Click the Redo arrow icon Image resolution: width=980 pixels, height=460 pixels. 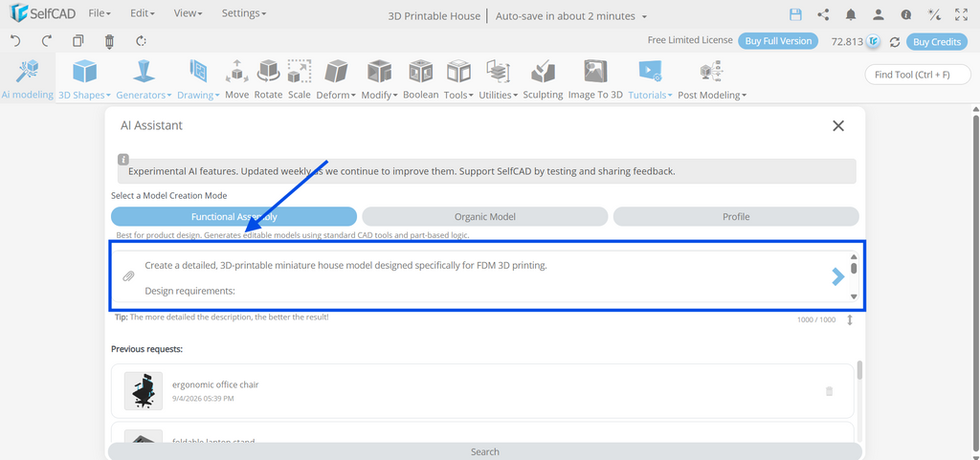46,41
